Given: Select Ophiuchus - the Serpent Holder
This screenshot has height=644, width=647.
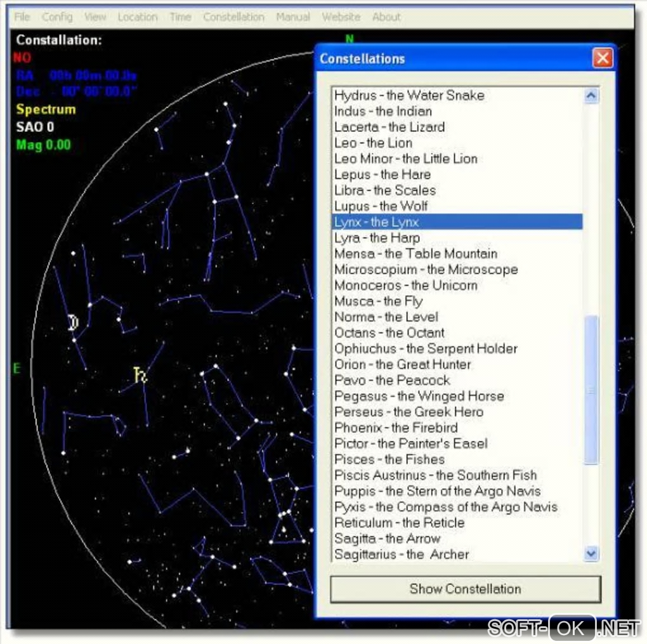Looking at the screenshot, I should 457,348.
